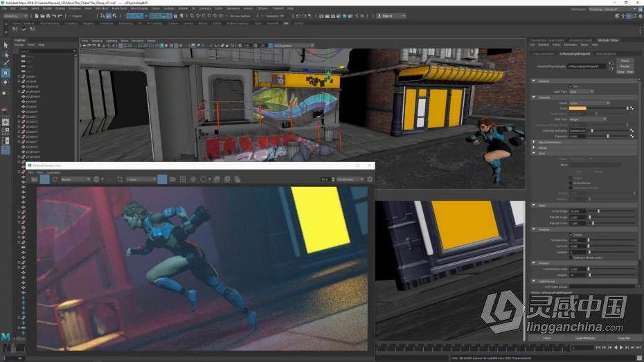Open the Mesh Tools menu
The width and height of the screenshot is (644, 362).
(x=120, y=8)
